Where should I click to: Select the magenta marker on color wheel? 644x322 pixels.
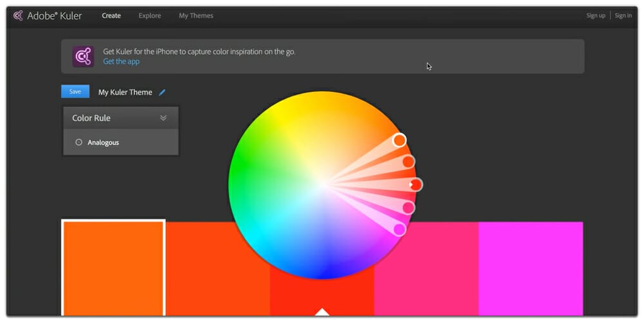(399, 229)
